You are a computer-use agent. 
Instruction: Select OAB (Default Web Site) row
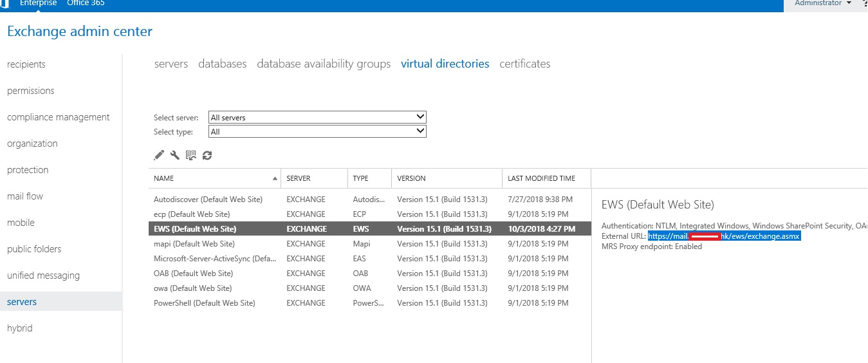pos(369,274)
